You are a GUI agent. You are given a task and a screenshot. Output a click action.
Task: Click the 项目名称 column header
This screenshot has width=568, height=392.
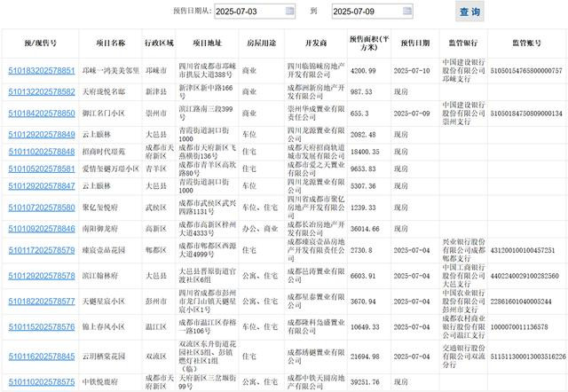(110, 43)
